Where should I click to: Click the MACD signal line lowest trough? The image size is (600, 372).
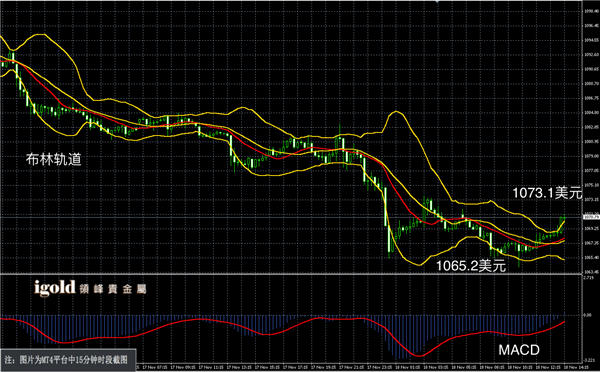(419, 356)
